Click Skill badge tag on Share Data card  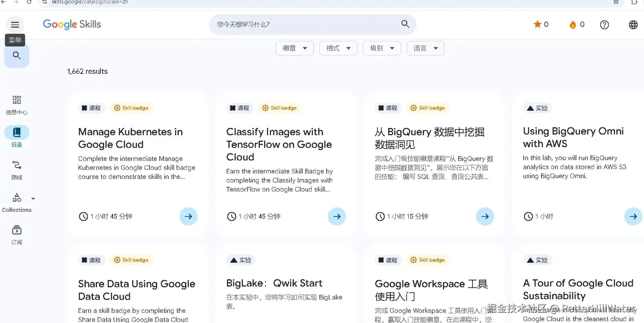[131, 260]
